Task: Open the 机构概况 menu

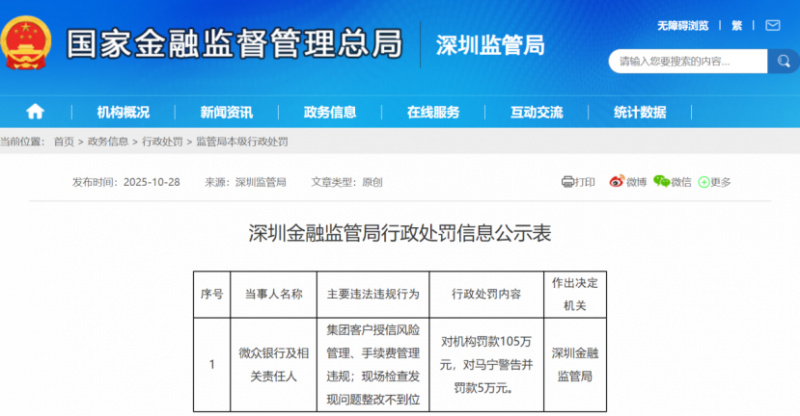Action: coord(123,111)
